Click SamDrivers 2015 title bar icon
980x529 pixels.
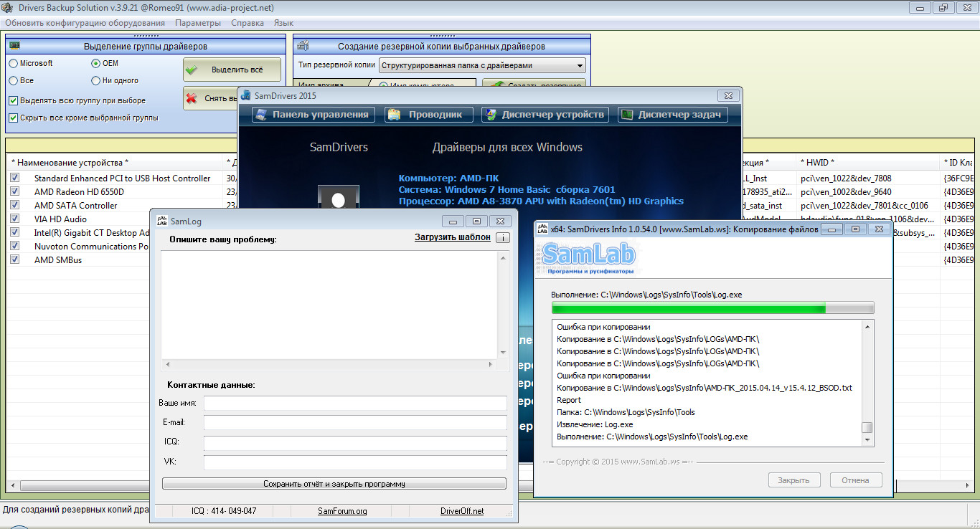[246, 95]
